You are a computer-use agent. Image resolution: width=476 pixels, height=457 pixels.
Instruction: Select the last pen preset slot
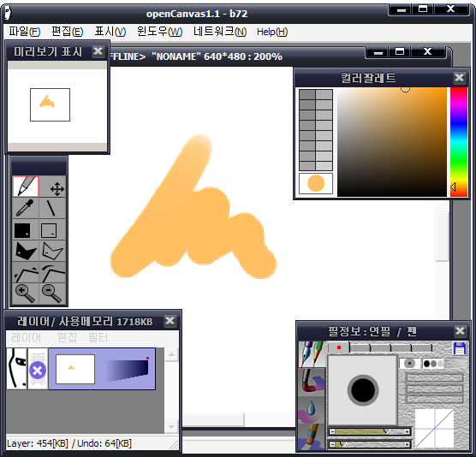click(421, 348)
